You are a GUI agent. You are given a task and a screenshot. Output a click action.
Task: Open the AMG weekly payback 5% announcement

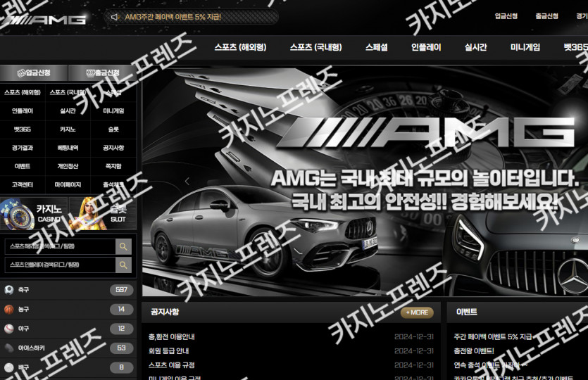(173, 17)
